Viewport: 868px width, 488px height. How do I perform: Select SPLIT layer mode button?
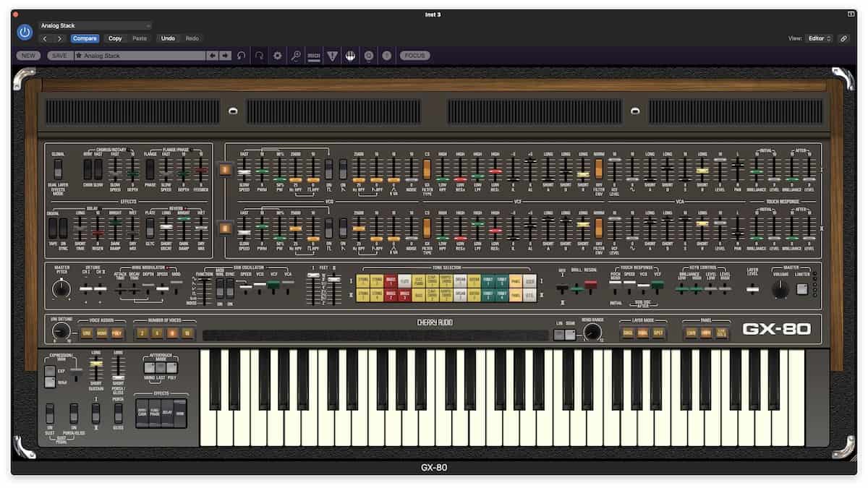tap(658, 333)
